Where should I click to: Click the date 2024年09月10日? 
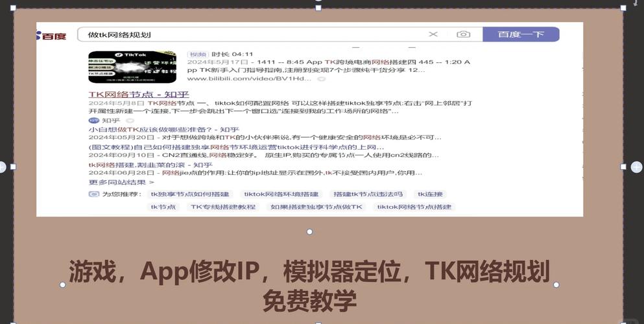(121, 156)
